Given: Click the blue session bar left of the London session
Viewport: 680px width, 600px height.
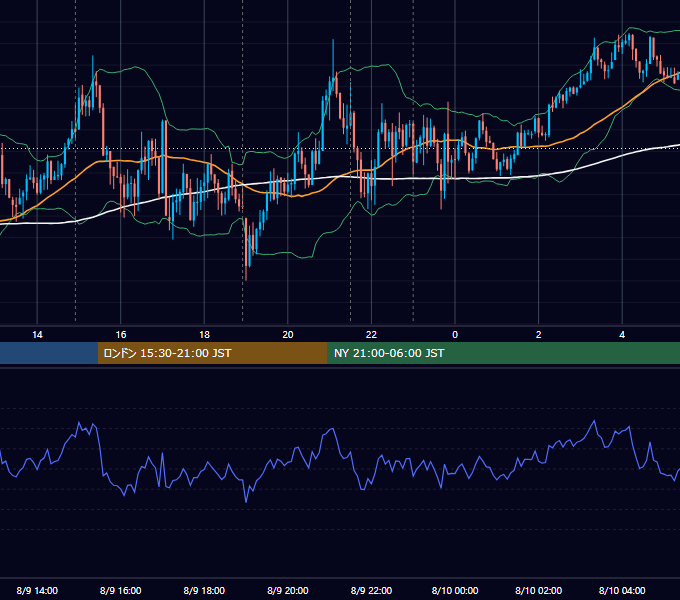Looking at the screenshot, I should pos(49,353).
